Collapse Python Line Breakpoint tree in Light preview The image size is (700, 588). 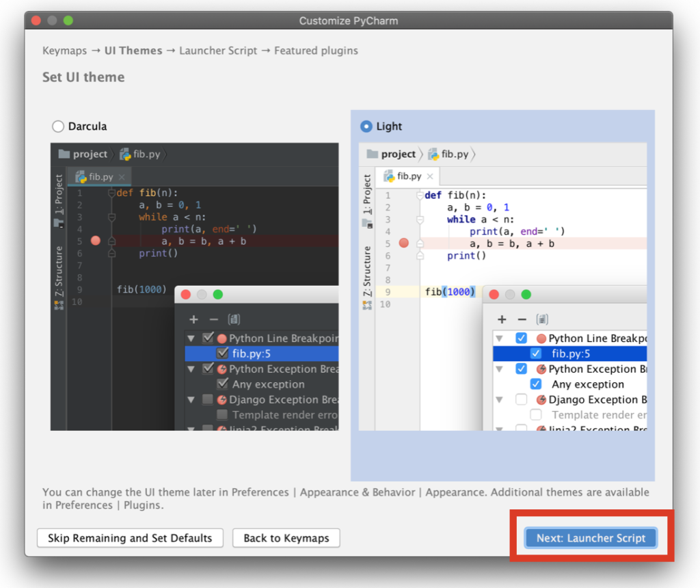click(499, 338)
